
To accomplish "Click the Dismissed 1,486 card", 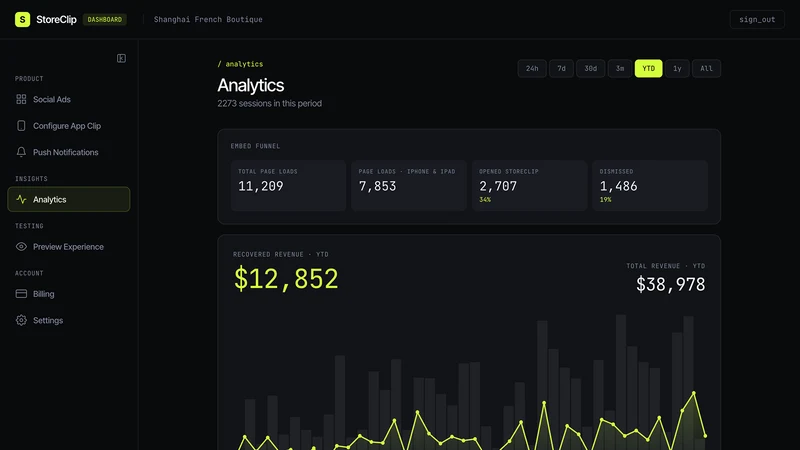I will pyautogui.click(x=650, y=186).
